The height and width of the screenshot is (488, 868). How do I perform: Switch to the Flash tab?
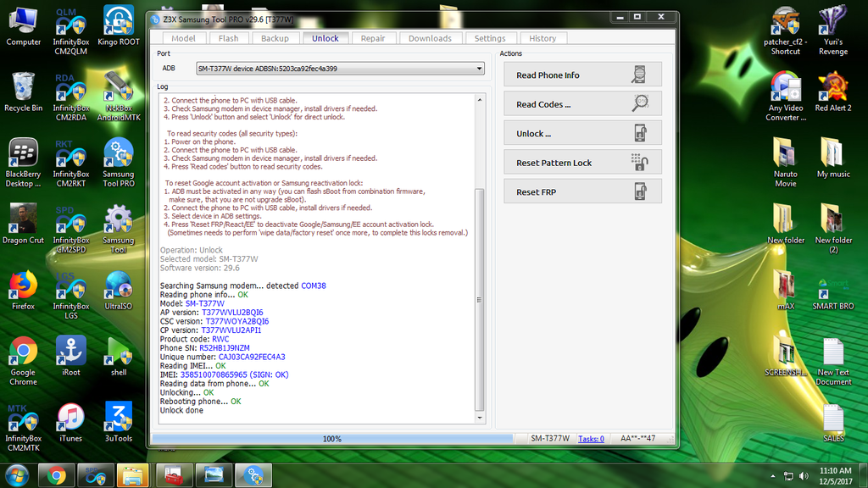(228, 38)
